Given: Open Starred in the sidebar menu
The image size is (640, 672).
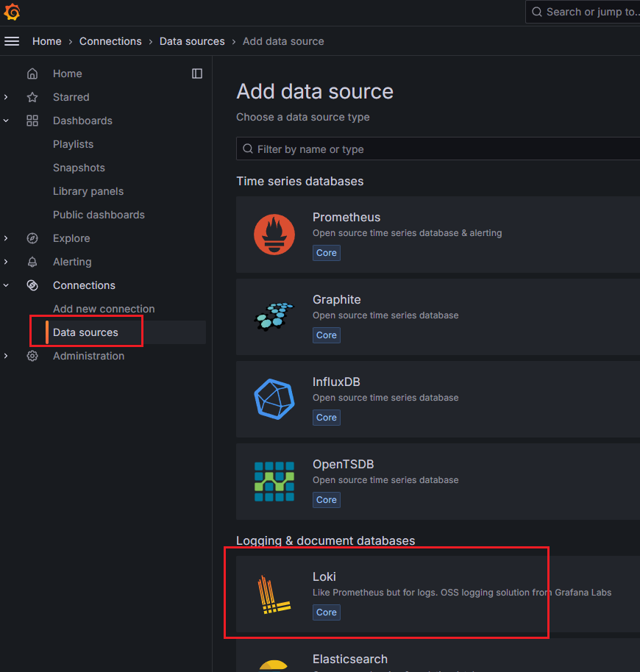Looking at the screenshot, I should pos(71,97).
